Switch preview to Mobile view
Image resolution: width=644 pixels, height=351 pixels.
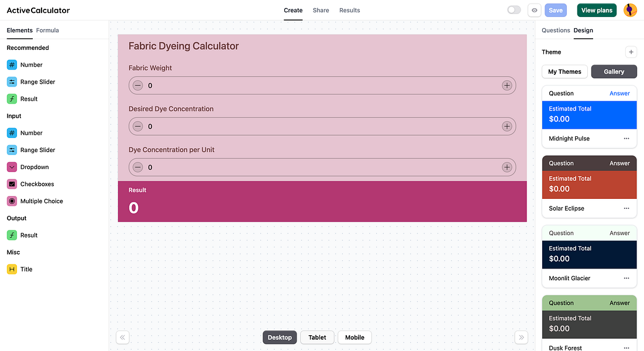click(x=354, y=337)
